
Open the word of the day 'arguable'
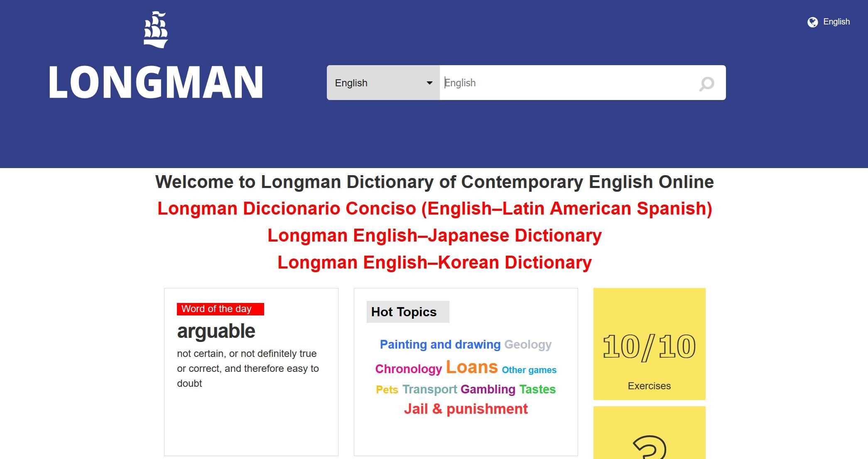point(216,331)
